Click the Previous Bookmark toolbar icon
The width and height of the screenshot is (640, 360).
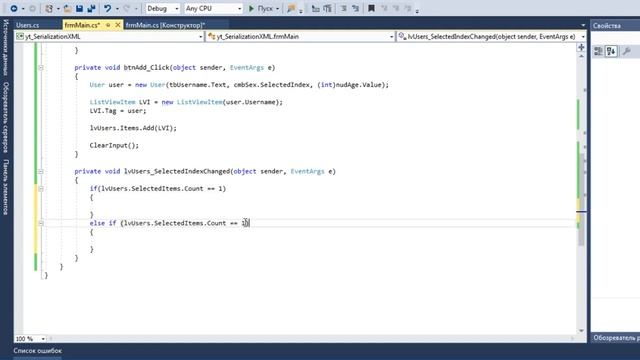point(384,8)
